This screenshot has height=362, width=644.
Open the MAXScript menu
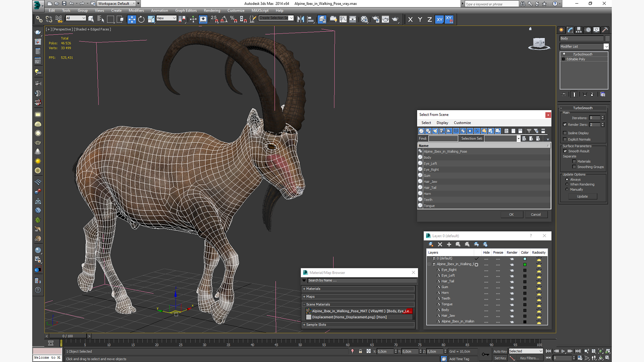260,10
